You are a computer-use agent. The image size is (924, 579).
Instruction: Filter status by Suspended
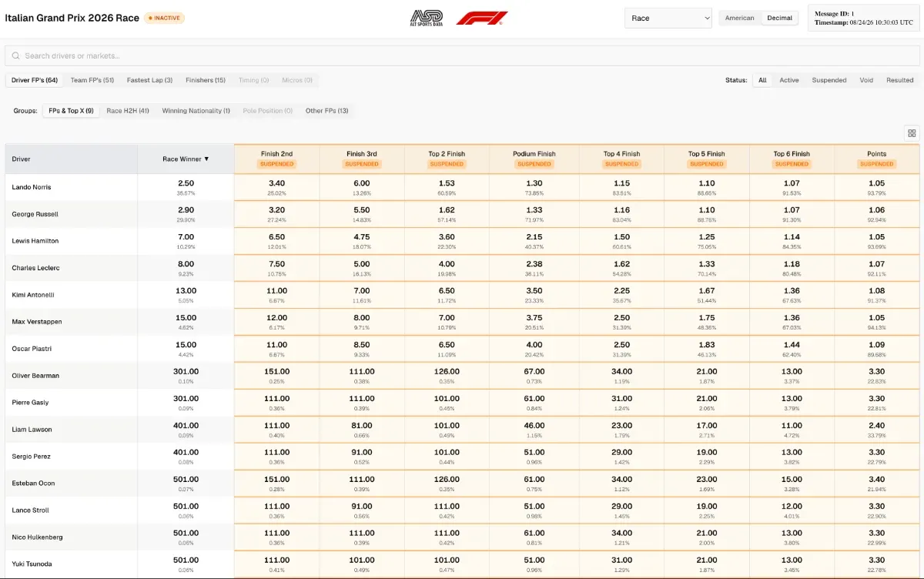[829, 80]
